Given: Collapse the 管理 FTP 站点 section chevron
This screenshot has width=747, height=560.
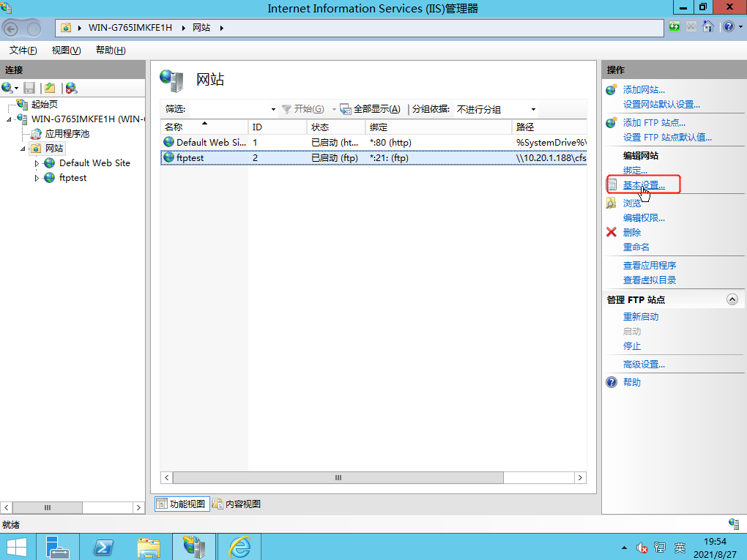Looking at the screenshot, I should coord(732,299).
